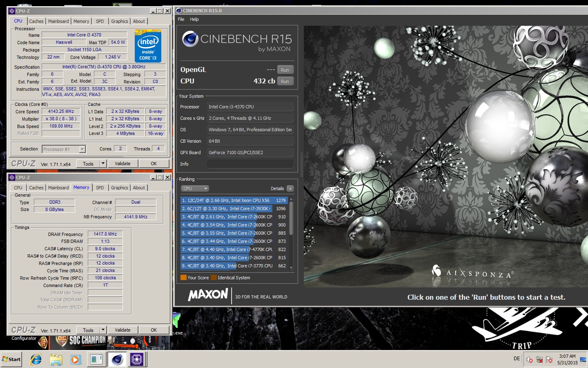Select ranking row 1 Intel Xeon 1279
The height and width of the screenshot is (368, 588).
click(234, 200)
